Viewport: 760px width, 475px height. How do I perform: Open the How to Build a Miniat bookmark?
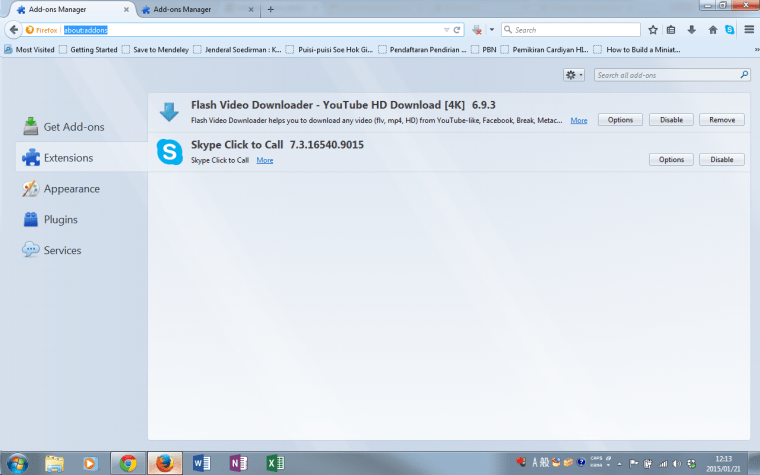pos(637,49)
